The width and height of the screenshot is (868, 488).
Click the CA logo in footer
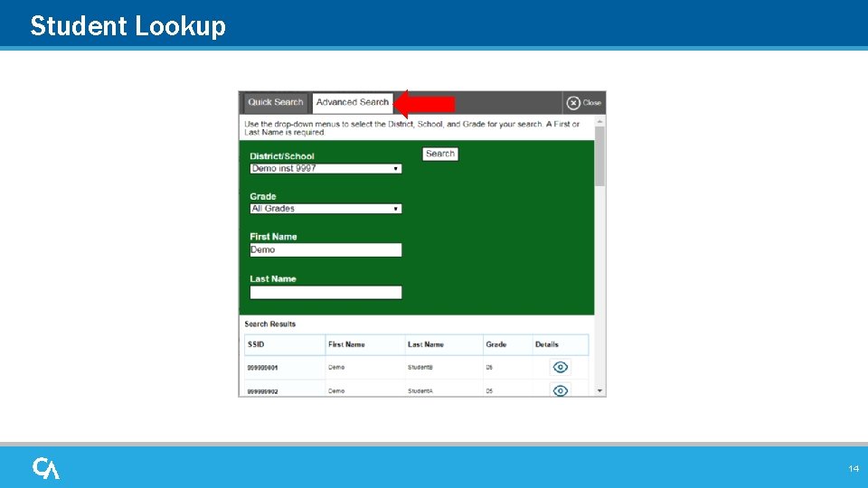point(46,468)
